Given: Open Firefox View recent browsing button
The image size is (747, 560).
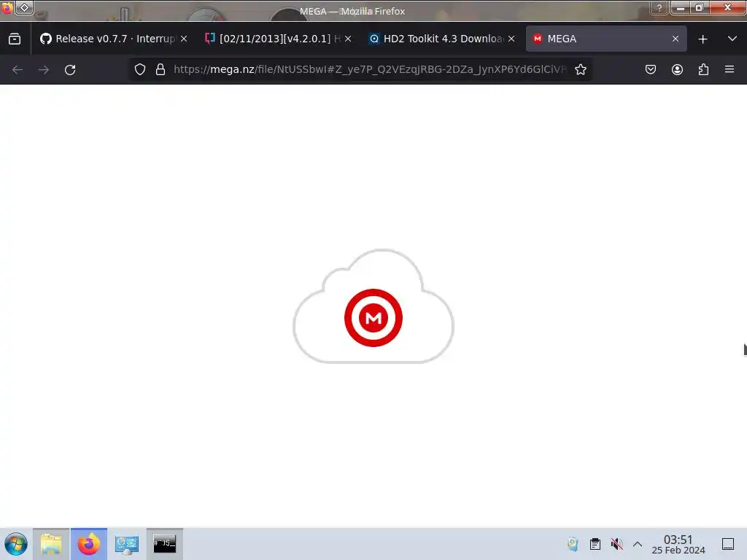Looking at the screenshot, I should tap(15, 39).
